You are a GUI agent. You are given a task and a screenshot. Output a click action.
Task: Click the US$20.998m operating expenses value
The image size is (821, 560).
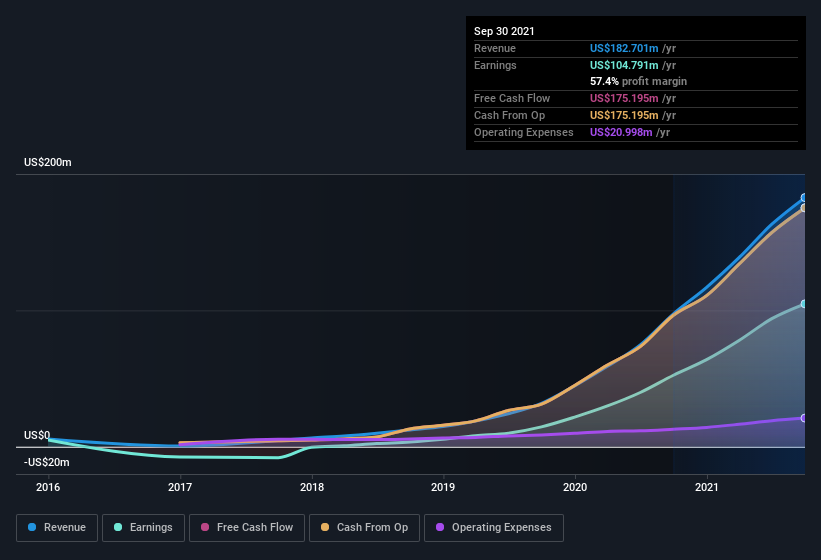[x=621, y=132]
